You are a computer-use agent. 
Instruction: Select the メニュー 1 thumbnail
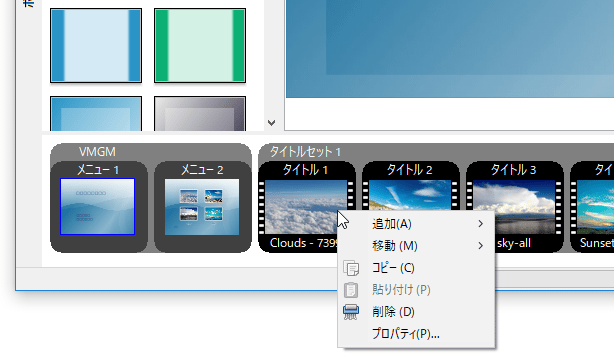[x=98, y=206]
